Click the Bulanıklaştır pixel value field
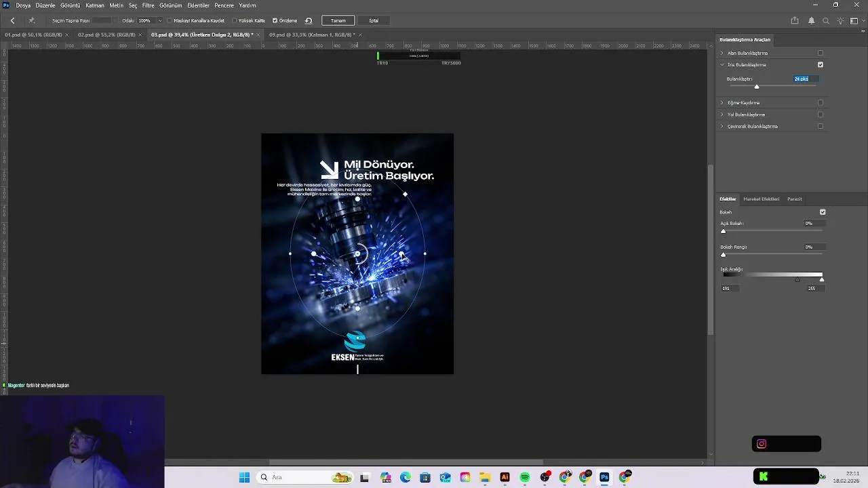 click(x=806, y=79)
